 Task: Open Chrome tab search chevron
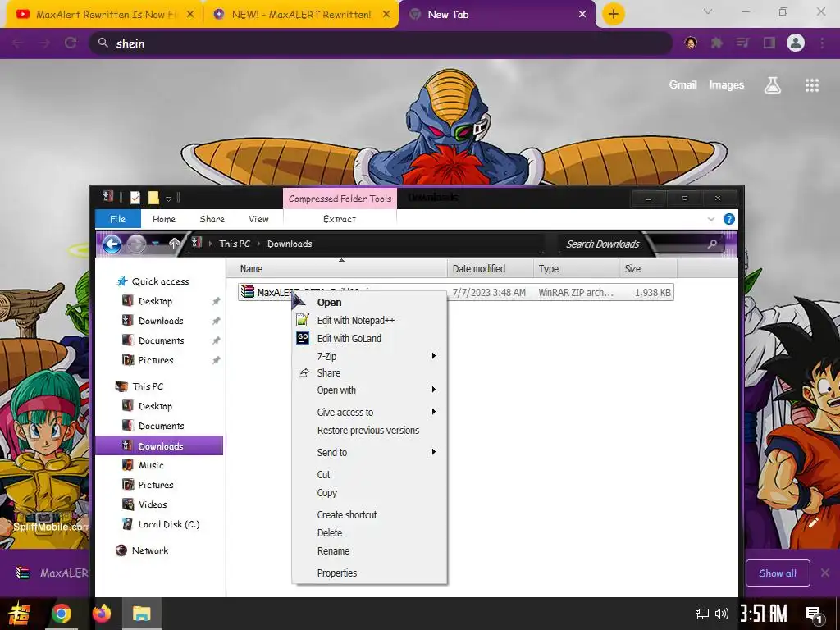708,11
